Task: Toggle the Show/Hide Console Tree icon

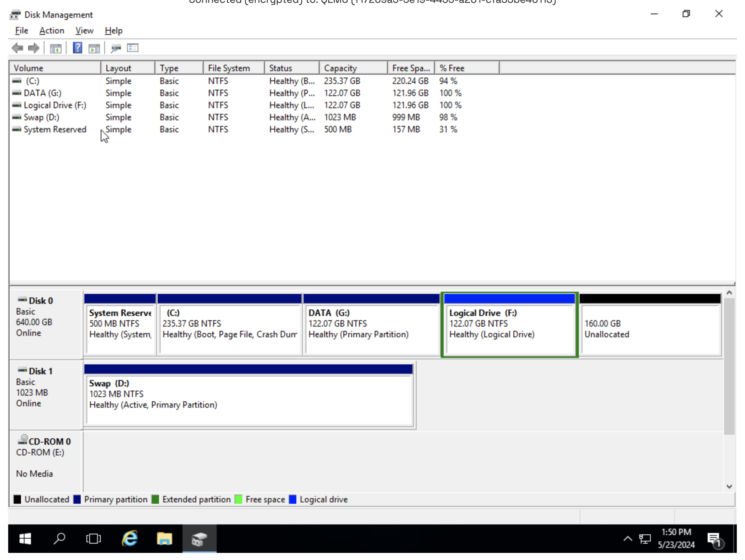Action: [56, 48]
